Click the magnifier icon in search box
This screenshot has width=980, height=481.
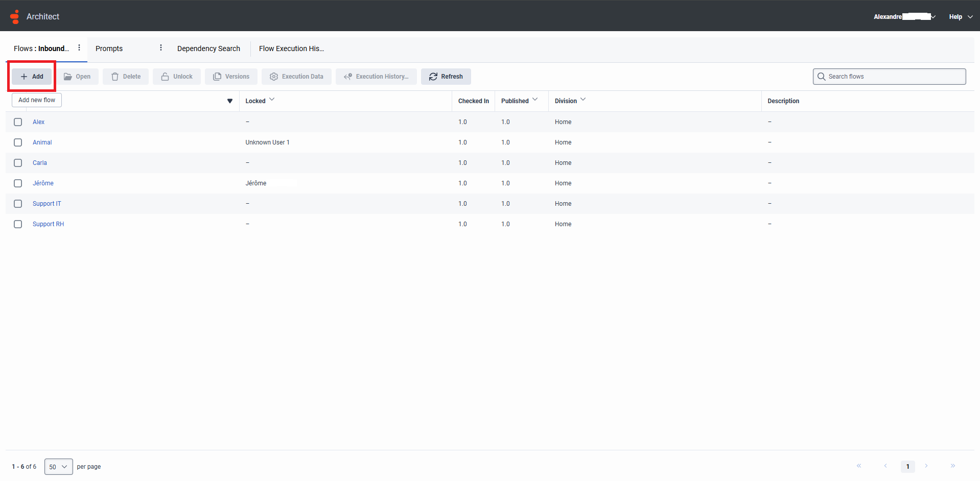821,77
